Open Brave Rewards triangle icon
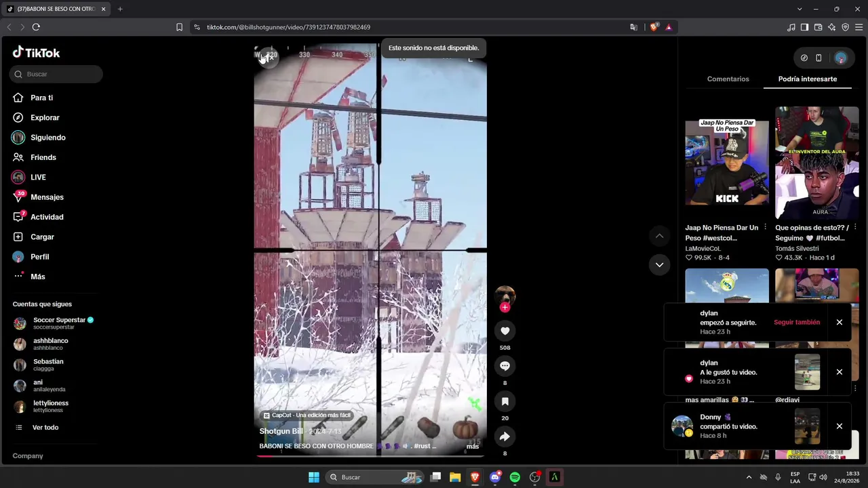The width and height of the screenshot is (868, 488). [669, 27]
